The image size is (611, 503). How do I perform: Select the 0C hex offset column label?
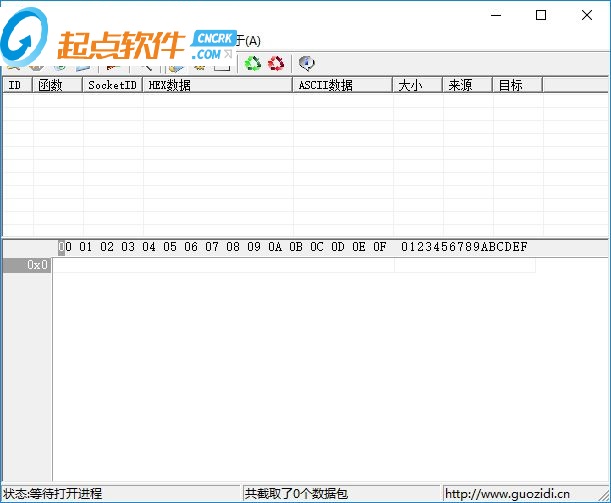point(317,247)
